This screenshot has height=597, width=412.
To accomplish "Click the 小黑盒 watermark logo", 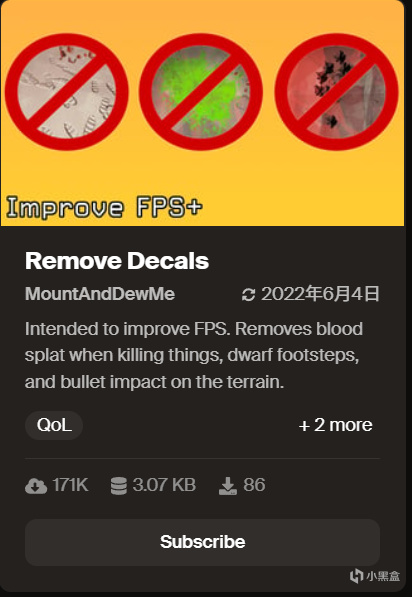I will tap(375, 576).
